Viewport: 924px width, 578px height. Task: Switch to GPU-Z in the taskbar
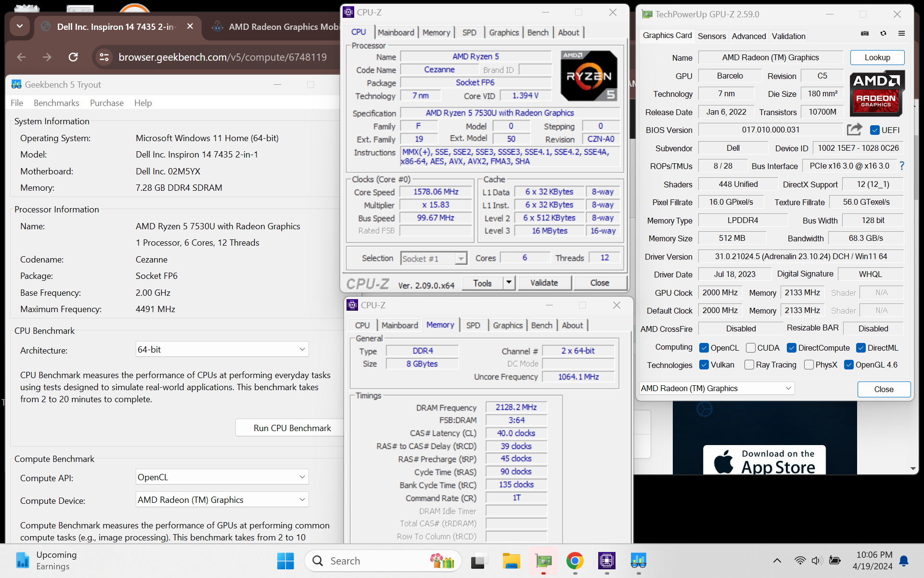tap(543, 561)
